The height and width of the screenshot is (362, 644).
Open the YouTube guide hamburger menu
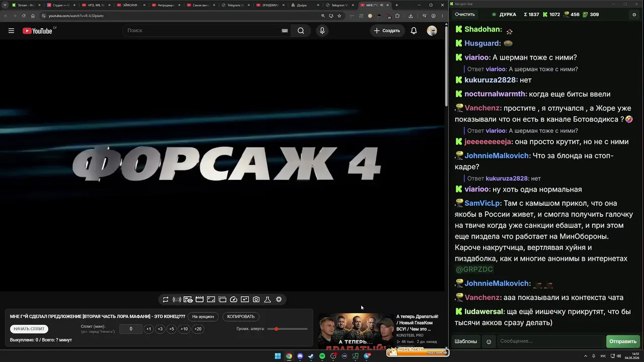[11, 31]
